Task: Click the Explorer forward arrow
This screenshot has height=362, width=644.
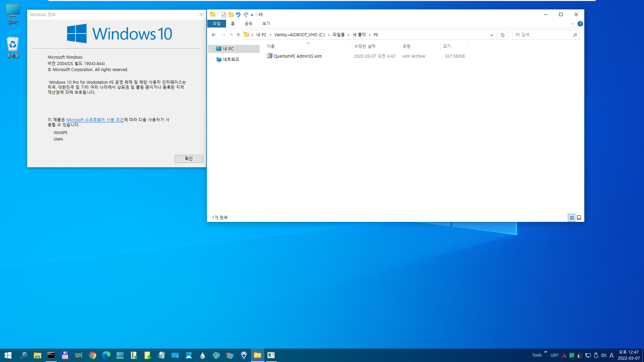Action: [224, 35]
